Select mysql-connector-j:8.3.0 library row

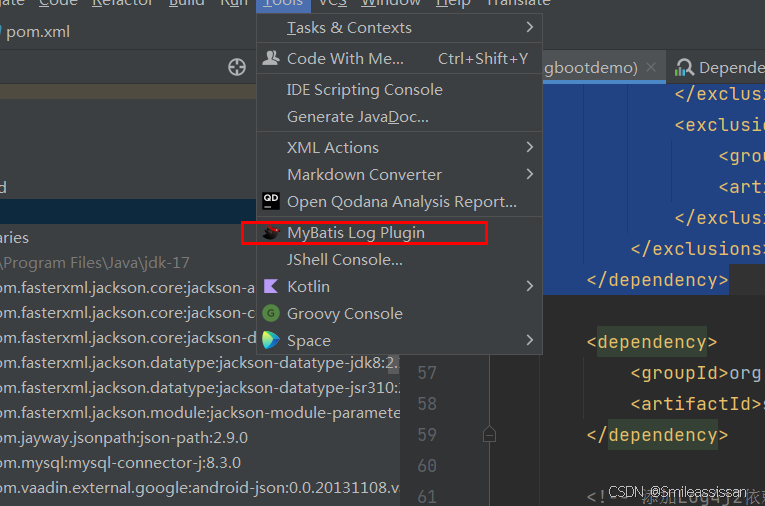(200, 463)
